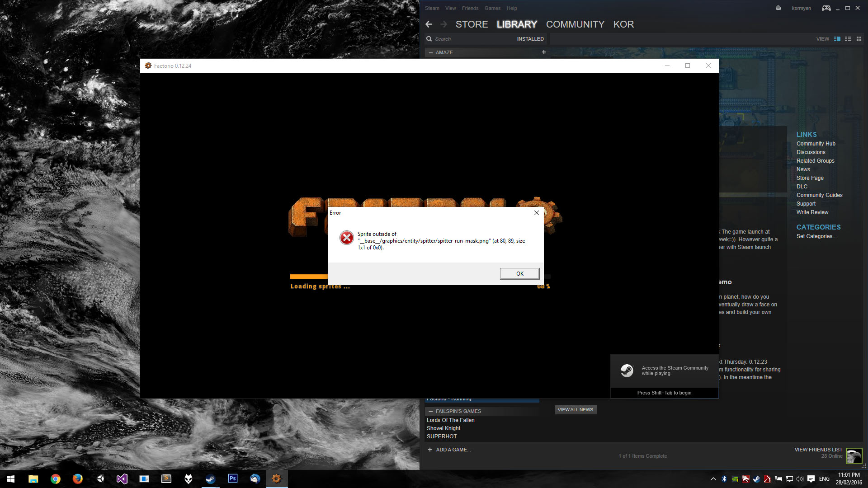Open the Community Guides link
The width and height of the screenshot is (868, 488).
pyautogui.click(x=819, y=195)
